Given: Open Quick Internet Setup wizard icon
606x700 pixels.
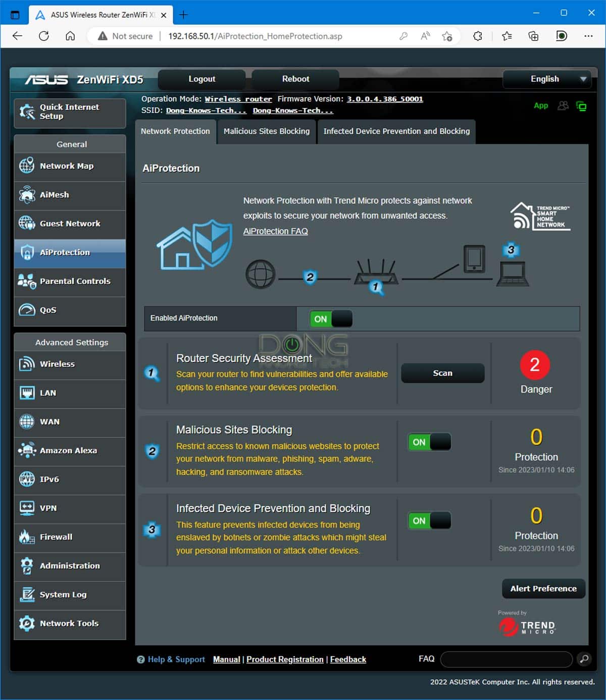Looking at the screenshot, I should (27, 112).
